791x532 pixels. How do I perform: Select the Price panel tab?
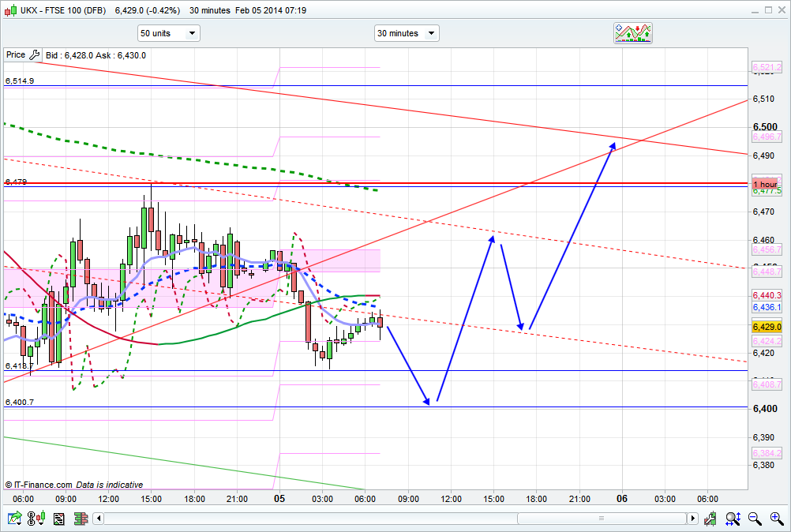tap(16, 55)
